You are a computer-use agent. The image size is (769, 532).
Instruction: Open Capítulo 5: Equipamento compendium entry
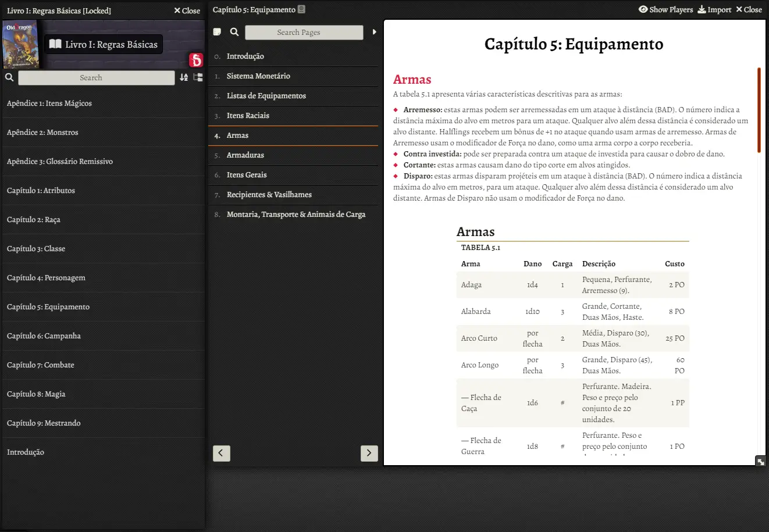click(104, 307)
